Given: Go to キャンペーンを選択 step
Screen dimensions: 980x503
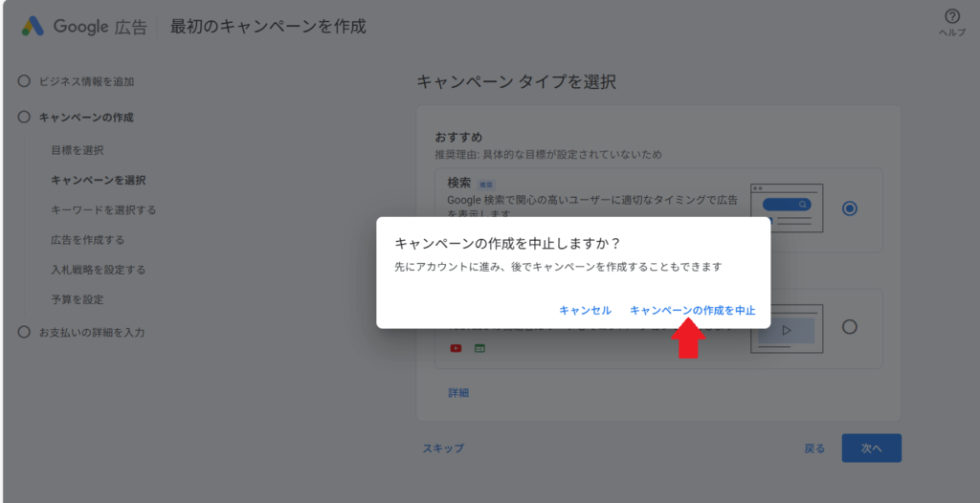Looking at the screenshot, I should tap(99, 181).
